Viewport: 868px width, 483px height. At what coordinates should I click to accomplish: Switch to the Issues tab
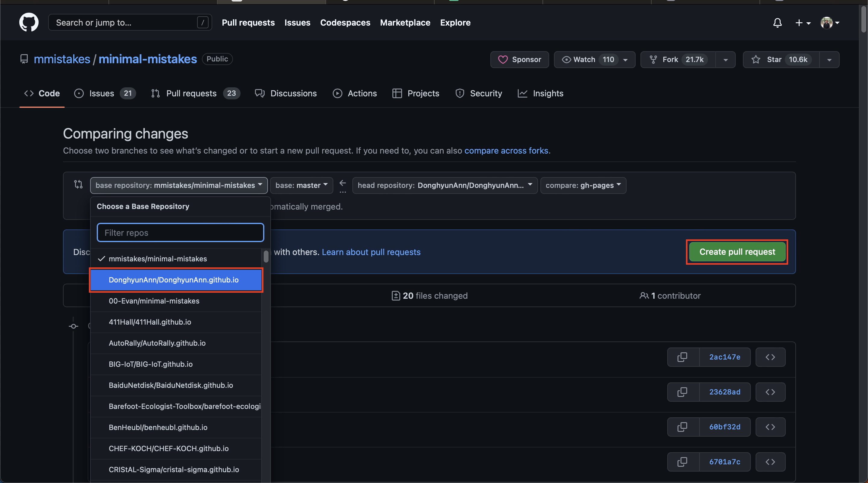(x=105, y=93)
